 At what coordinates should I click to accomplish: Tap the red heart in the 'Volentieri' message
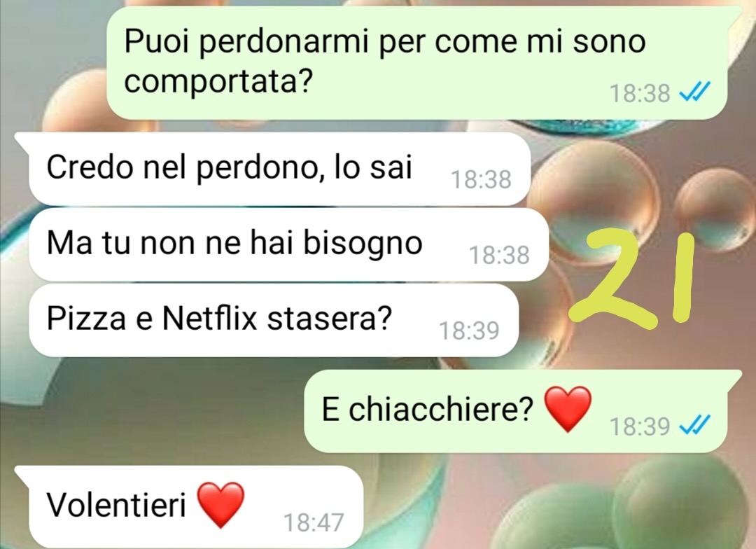coord(221,505)
